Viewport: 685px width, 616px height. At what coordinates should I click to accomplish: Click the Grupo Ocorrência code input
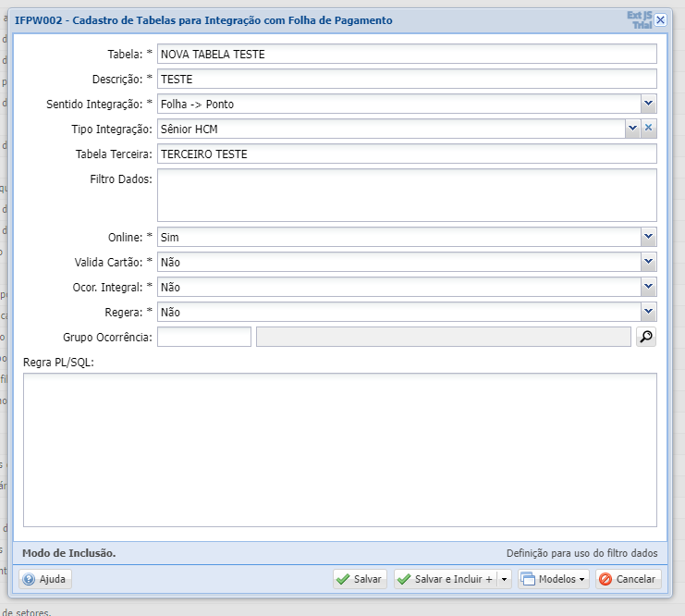pyautogui.click(x=204, y=337)
